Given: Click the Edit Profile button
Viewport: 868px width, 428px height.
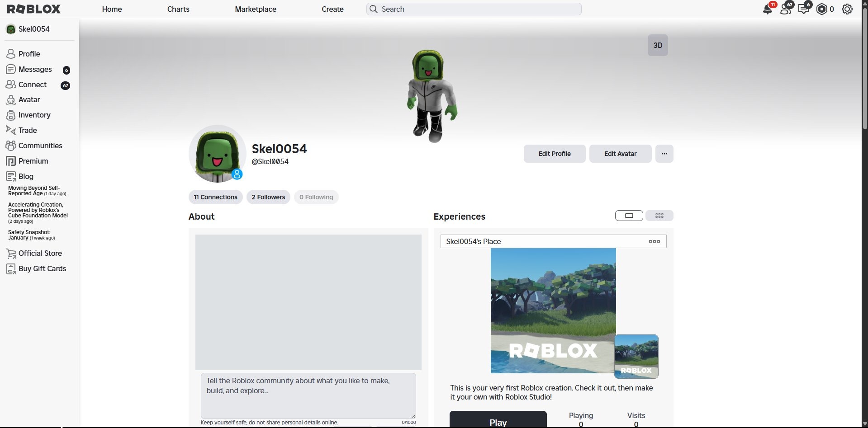Looking at the screenshot, I should pos(555,154).
